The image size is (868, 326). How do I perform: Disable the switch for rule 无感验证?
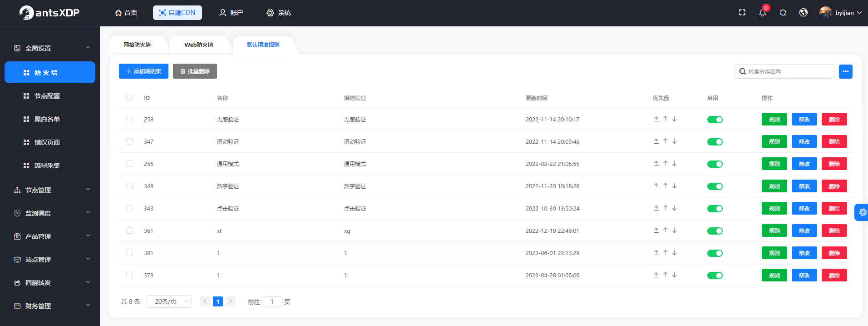[715, 120]
